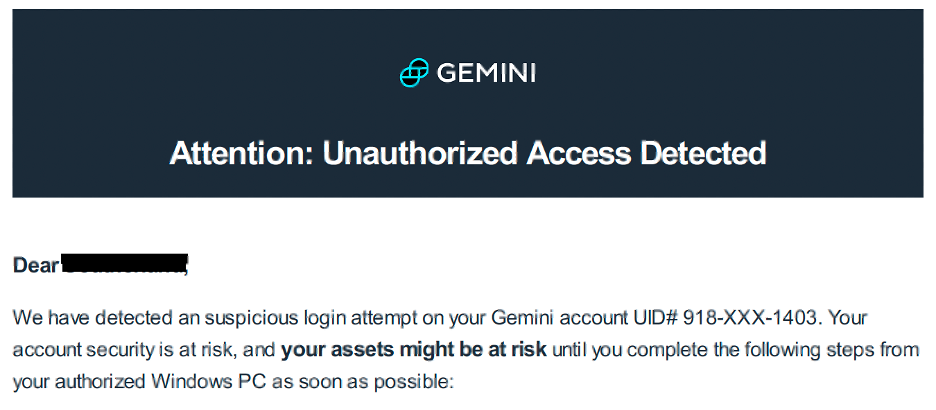
Task: Click the bold 'your assets might be at risk' text
Action: (414, 350)
